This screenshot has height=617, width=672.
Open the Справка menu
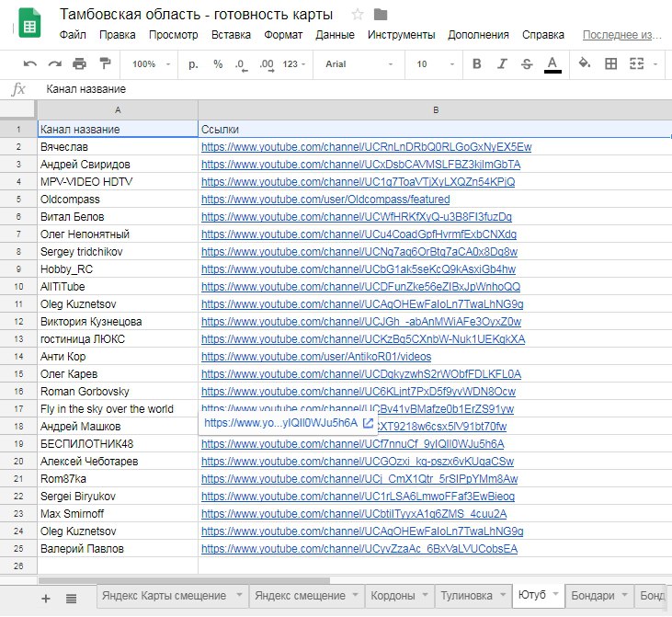[x=542, y=35]
